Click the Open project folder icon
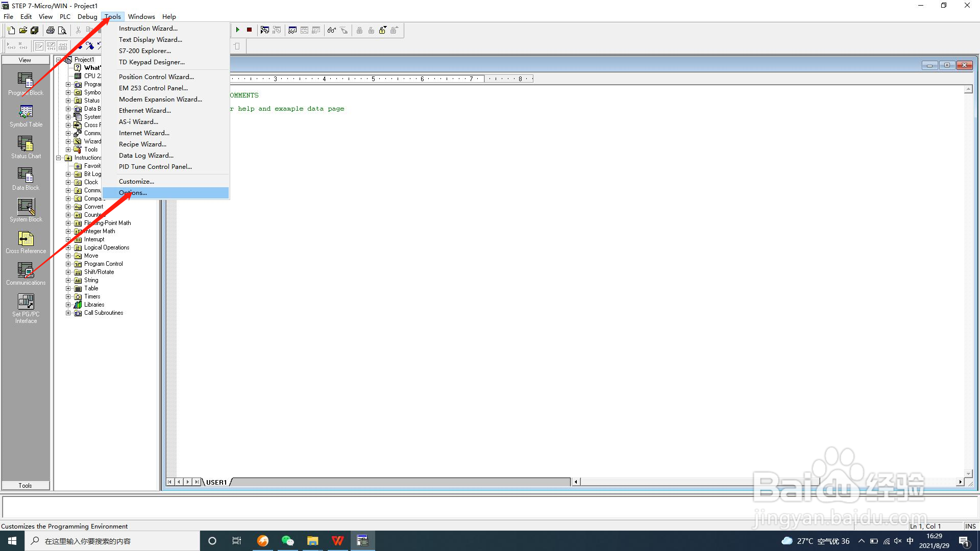 (x=23, y=30)
